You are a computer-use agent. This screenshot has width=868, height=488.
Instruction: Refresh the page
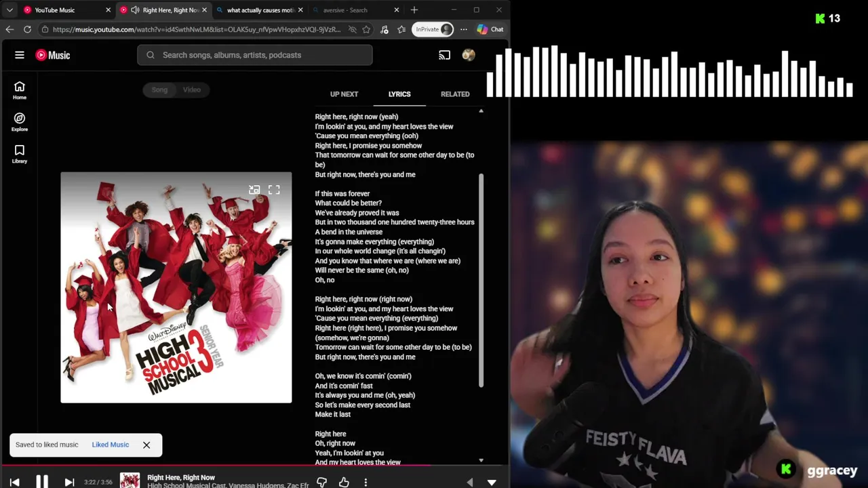coord(27,29)
